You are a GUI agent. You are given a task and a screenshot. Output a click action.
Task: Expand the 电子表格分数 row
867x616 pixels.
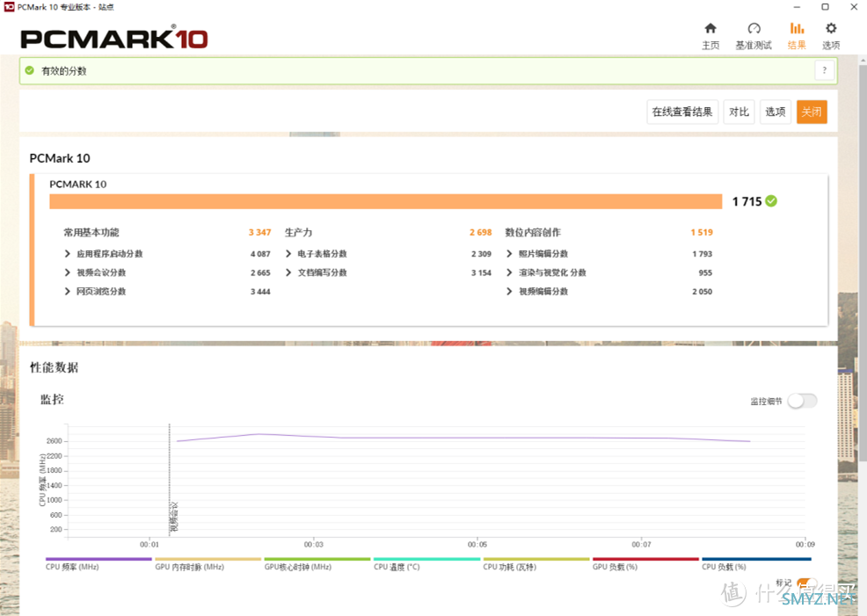pos(288,254)
